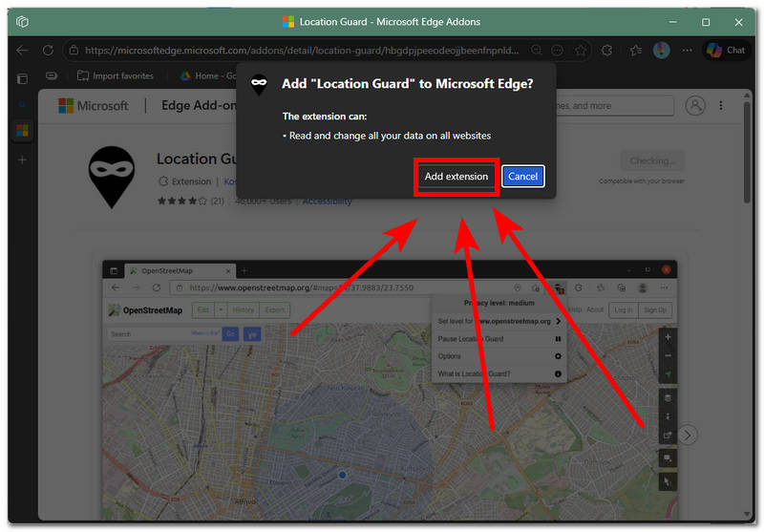Open the Accessibility category link
The width and height of the screenshot is (764, 532).
[x=327, y=202]
